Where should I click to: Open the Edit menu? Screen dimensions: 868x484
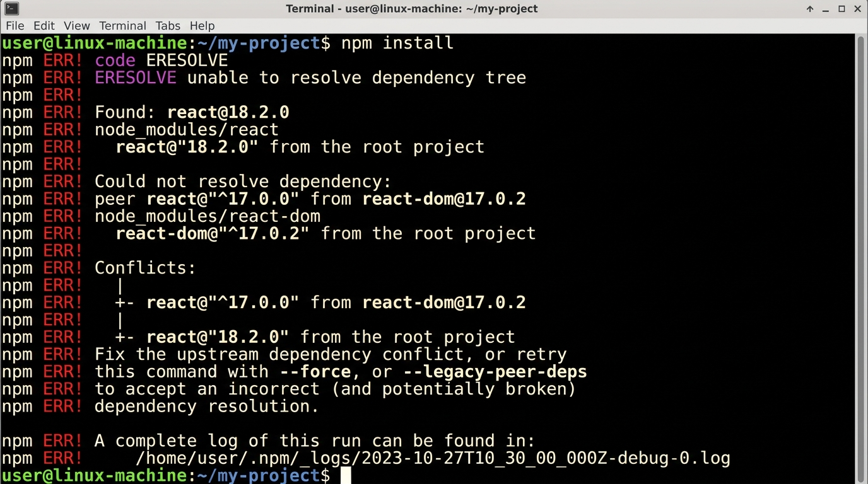pos(44,26)
